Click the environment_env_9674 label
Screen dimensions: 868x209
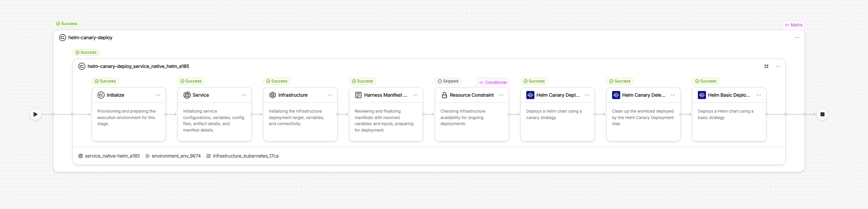(176, 156)
